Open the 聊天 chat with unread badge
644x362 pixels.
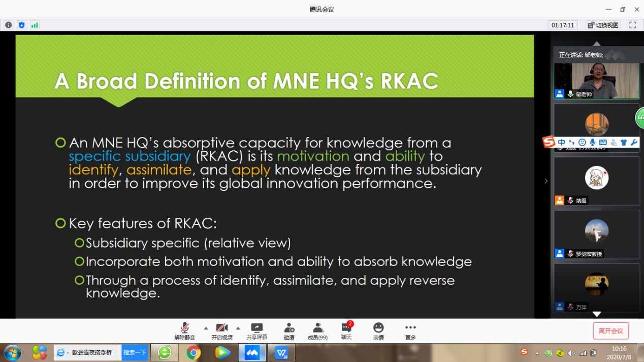pyautogui.click(x=346, y=332)
